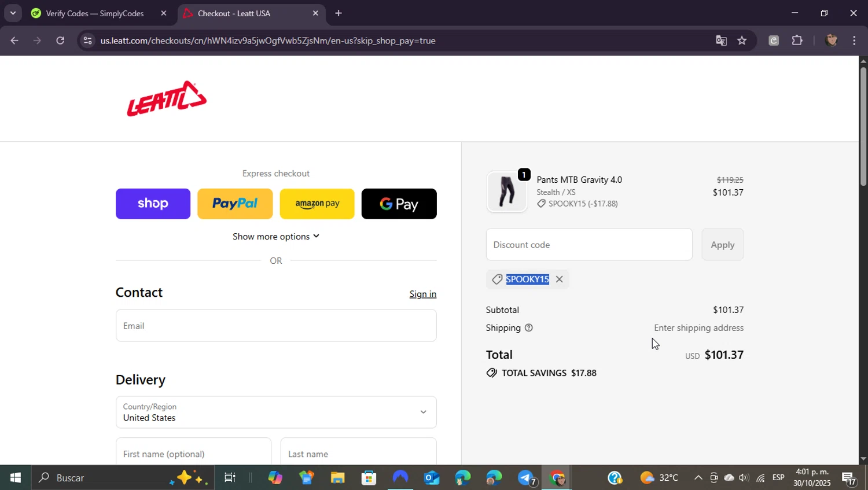Choose PayPal express checkout
The width and height of the screenshot is (868, 490).
pyautogui.click(x=235, y=204)
